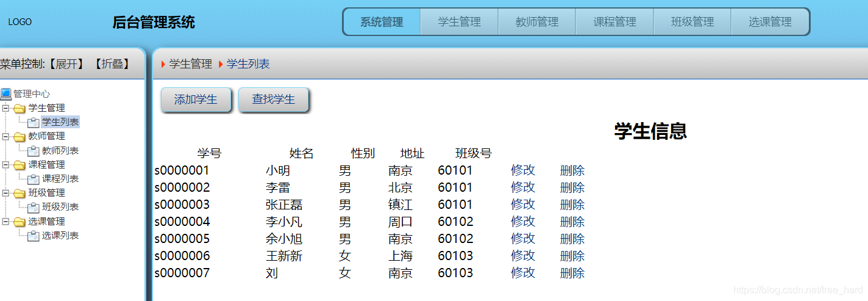Click the 选课列表 page icon
868x301 pixels.
tap(34, 236)
